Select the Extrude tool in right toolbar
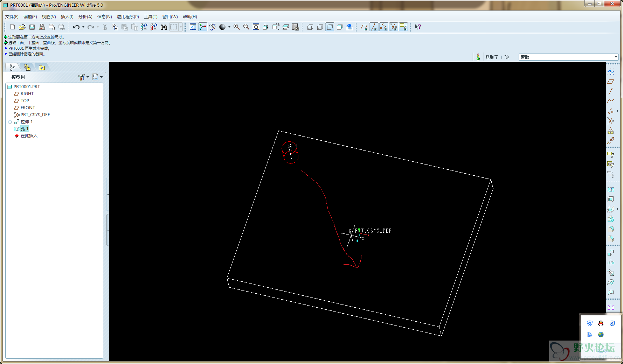The height and width of the screenshot is (364, 623). (611, 253)
